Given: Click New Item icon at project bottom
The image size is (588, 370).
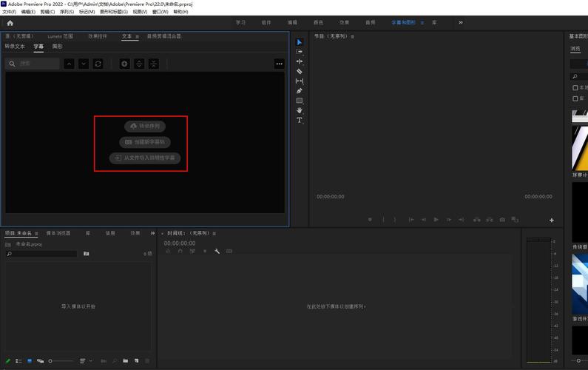Looking at the screenshot, I should [x=137, y=361].
